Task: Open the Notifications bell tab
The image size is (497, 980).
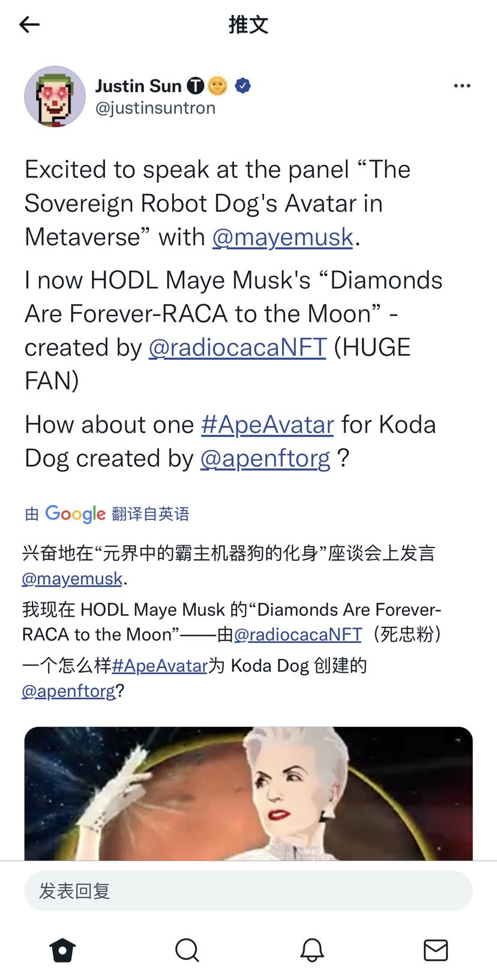Action: 312,950
